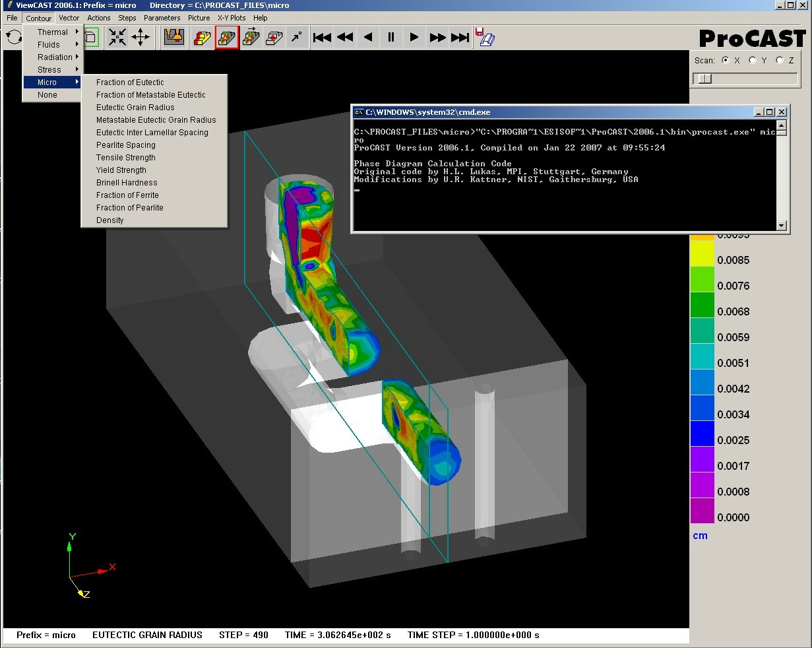
Task: Click the contour block with arrow icon
Action: (251, 38)
